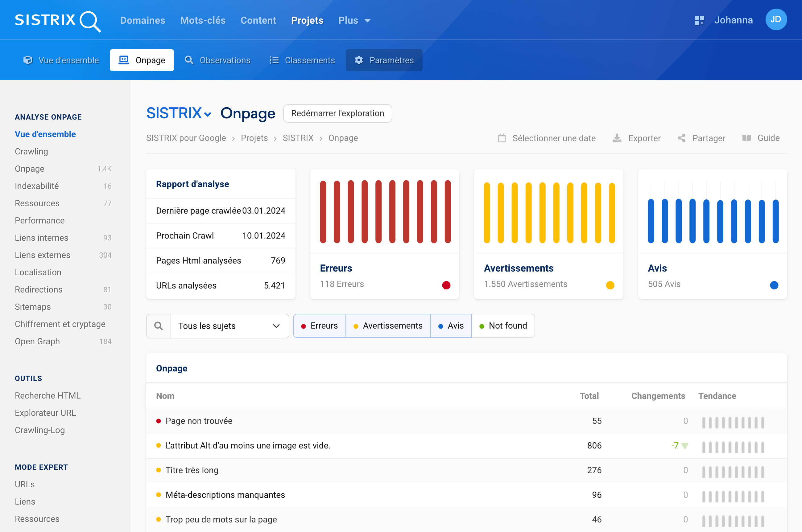
Task: Click the green down arrow next to -7
Action: coord(685,446)
